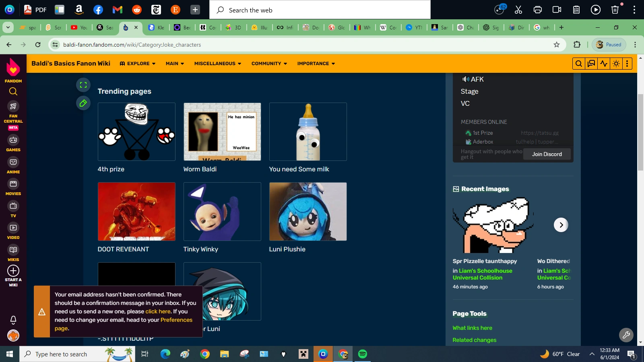Open the Etsy shortcut icon
This screenshot has height=362, width=644.
click(x=175, y=10)
